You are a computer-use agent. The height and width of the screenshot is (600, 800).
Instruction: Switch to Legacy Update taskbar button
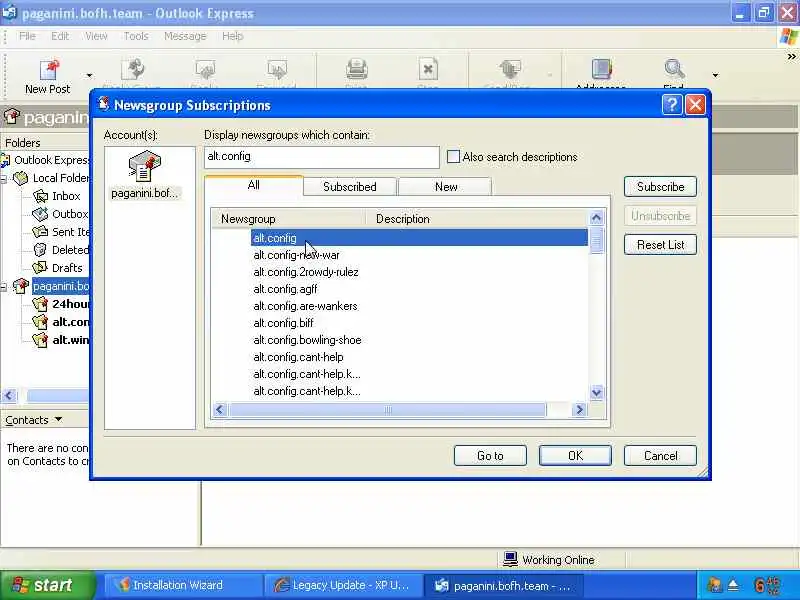click(x=343, y=585)
